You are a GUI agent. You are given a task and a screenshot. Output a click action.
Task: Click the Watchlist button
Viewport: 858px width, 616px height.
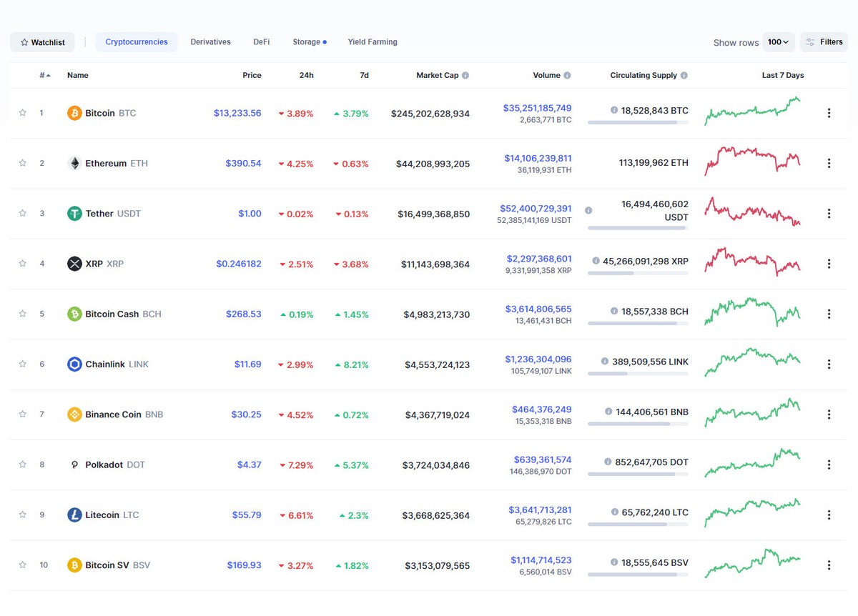pyautogui.click(x=42, y=42)
